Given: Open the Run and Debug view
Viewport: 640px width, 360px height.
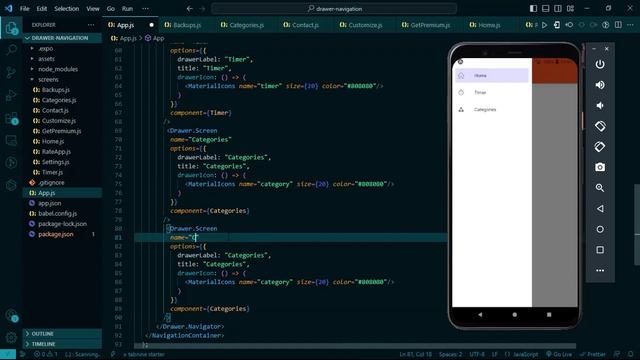Looking at the screenshot, I should tap(11, 95).
